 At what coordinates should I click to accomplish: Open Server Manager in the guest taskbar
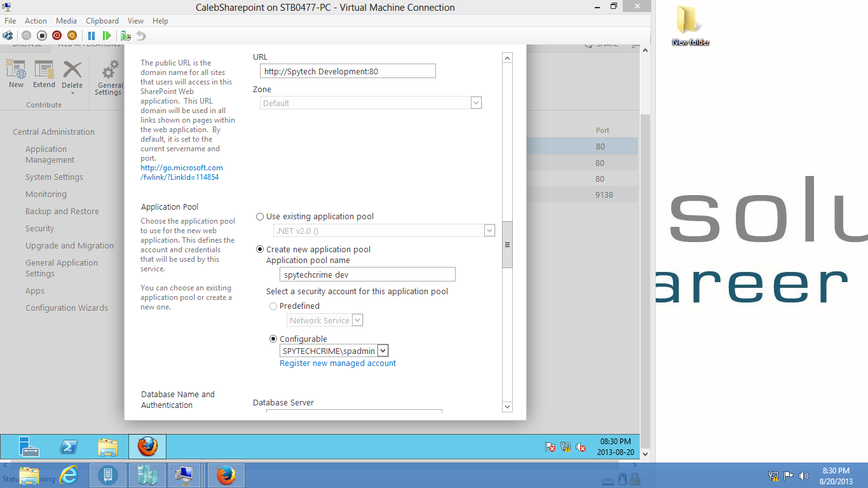pos(29,447)
